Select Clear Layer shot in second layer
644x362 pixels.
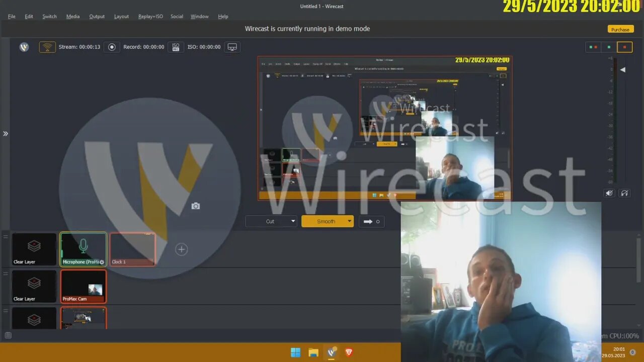tap(34, 286)
